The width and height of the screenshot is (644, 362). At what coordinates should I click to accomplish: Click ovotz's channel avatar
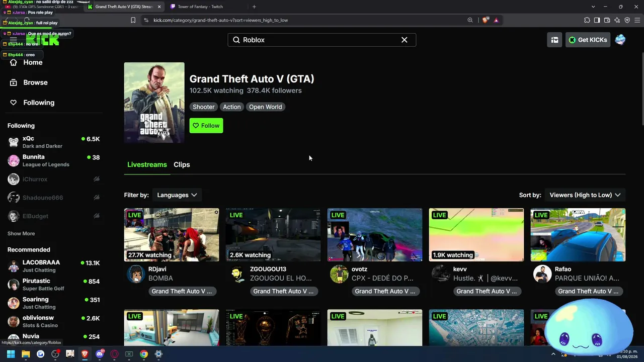(339, 274)
